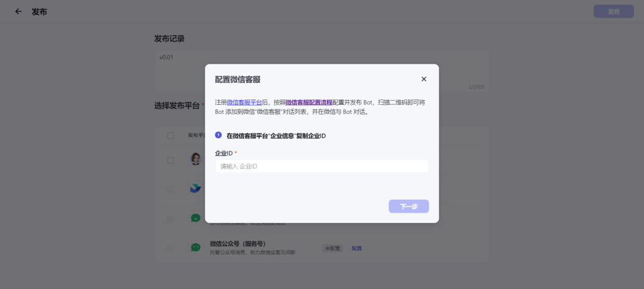The image size is (644, 289).
Task: Open the 微信客服配置流程 link
Action: pos(309,102)
